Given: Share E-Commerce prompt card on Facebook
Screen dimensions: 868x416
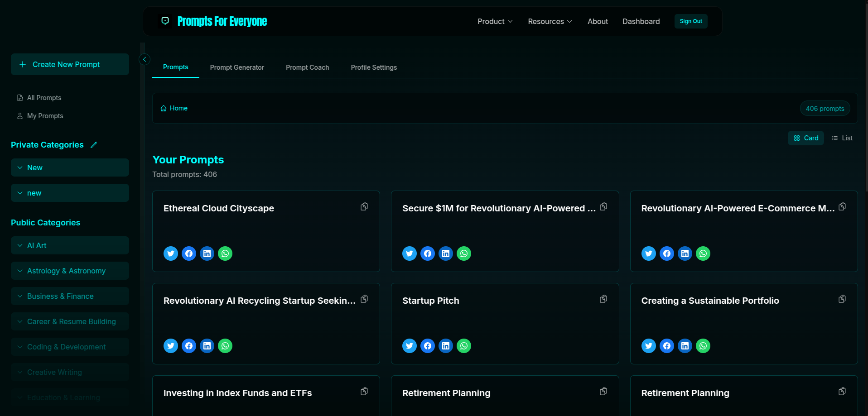Looking at the screenshot, I should pyautogui.click(x=667, y=253).
